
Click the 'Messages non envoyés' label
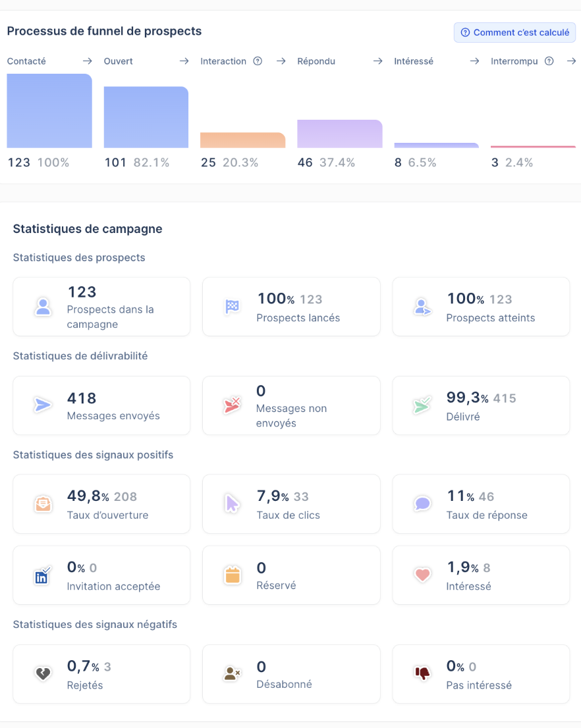pyautogui.click(x=291, y=415)
